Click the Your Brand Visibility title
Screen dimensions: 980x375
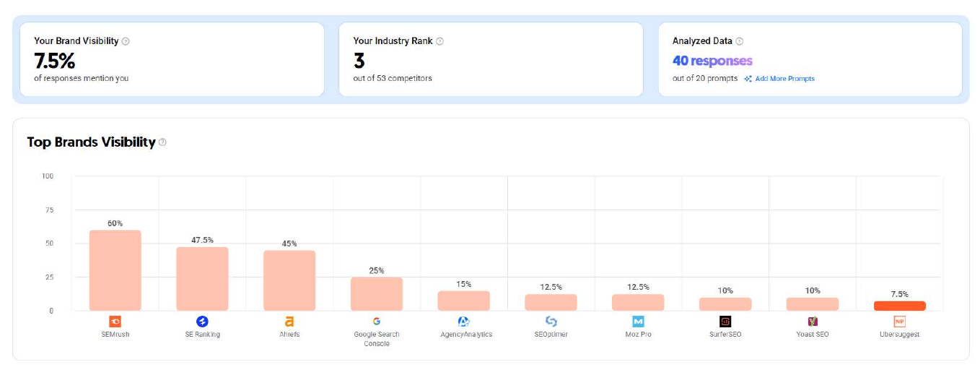[x=76, y=41]
